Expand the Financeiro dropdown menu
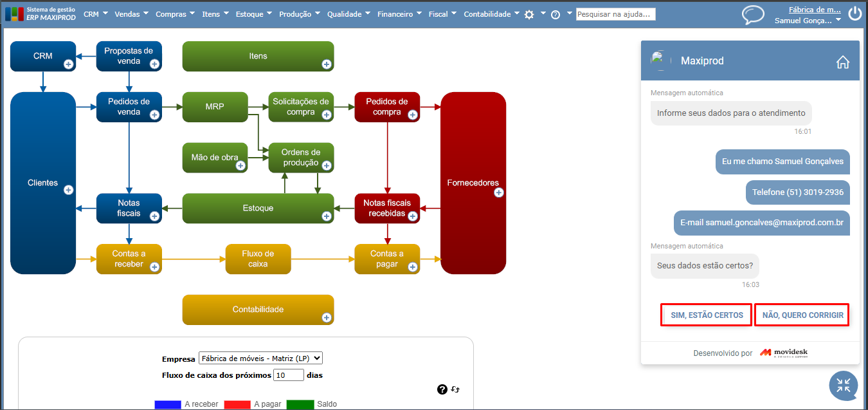Viewport: 868px width, 410px height. pos(400,14)
